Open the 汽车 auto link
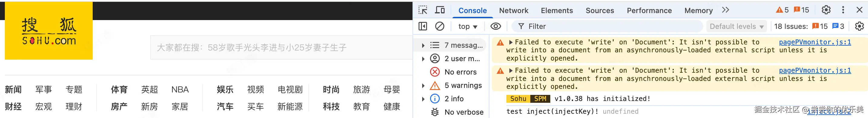Screen dimensions: 868x118 pos(225,107)
